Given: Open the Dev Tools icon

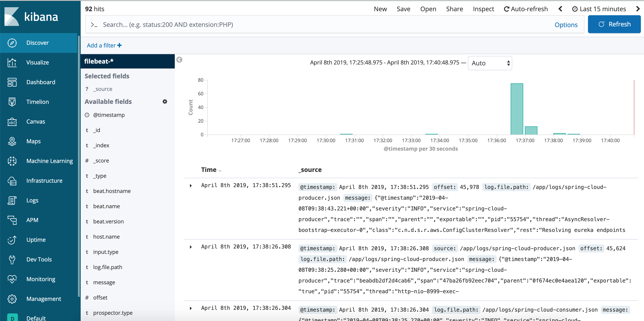Looking at the screenshot, I should tap(12, 260).
